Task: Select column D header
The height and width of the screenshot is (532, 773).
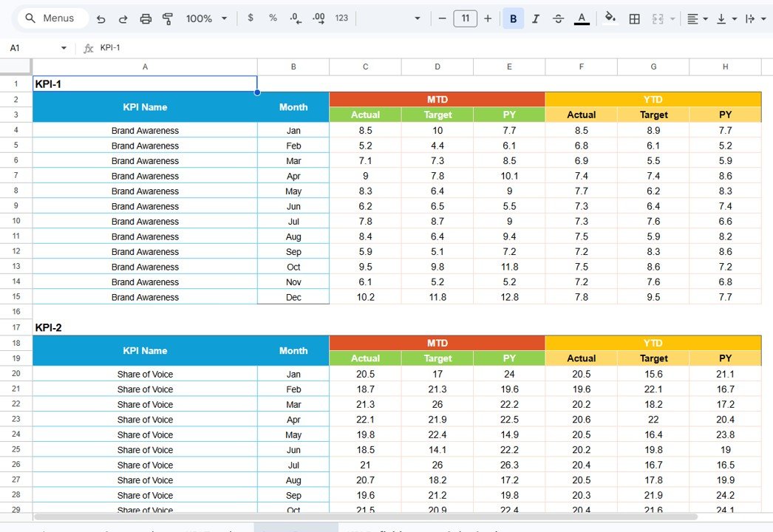Action: [437, 66]
